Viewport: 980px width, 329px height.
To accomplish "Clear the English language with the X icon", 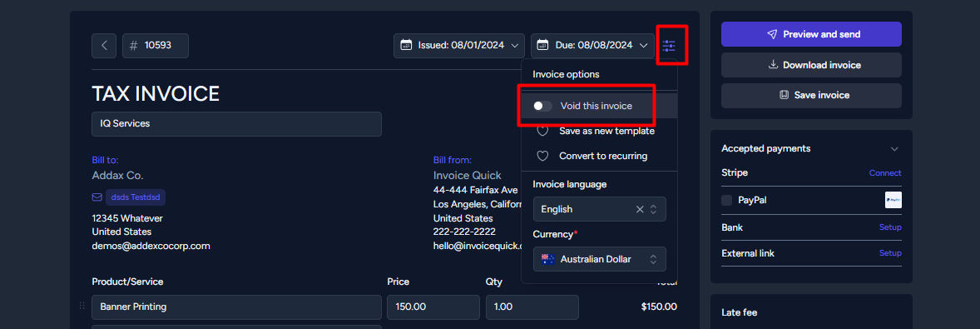I will point(640,210).
